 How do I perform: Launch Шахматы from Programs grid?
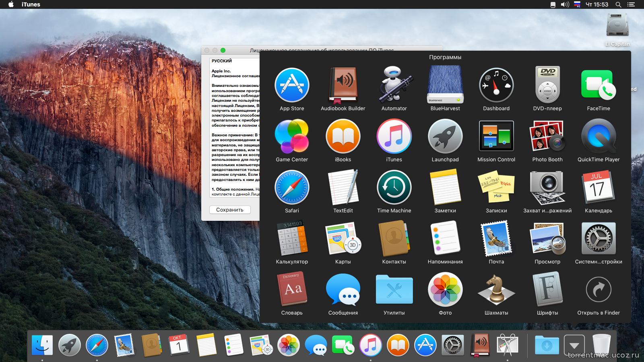tap(496, 290)
